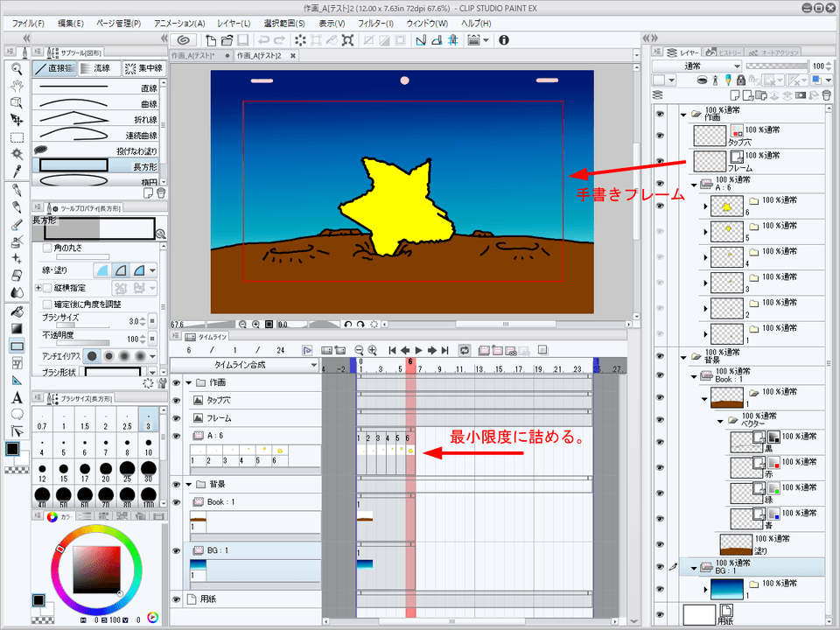840x630 pixels.
Task: Delete the selected layer with the trash icon
Action: click(824, 95)
